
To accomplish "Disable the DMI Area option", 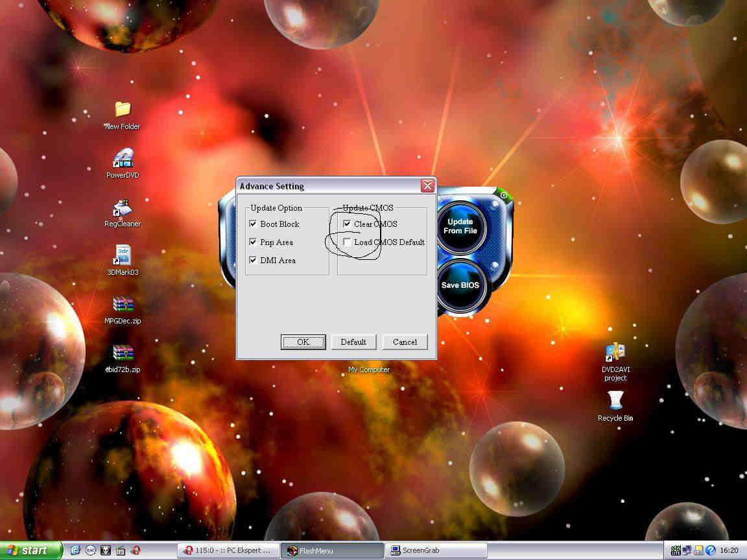I will [x=253, y=261].
